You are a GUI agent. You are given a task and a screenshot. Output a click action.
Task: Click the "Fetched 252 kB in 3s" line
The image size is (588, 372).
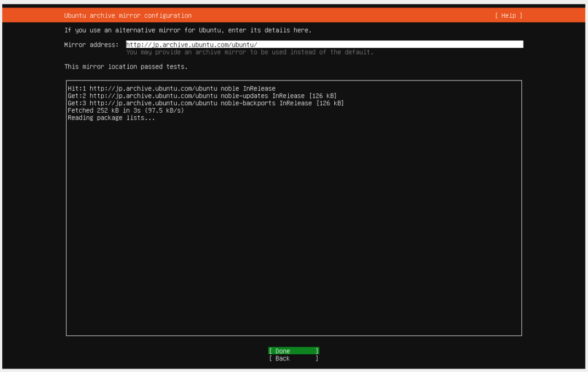(125, 110)
